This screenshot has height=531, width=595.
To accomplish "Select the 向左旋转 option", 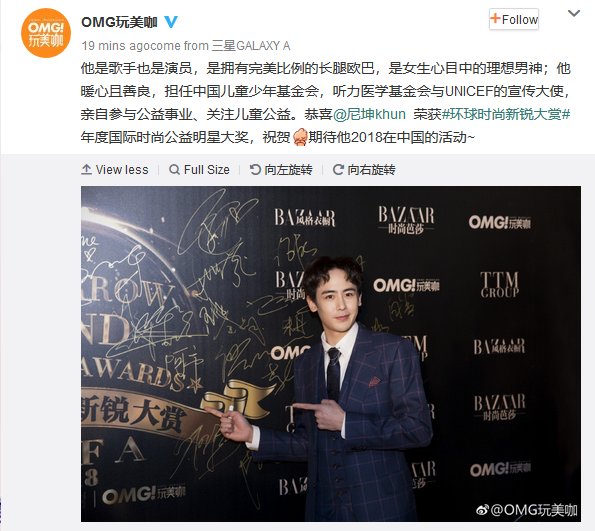I will (281, 169).
